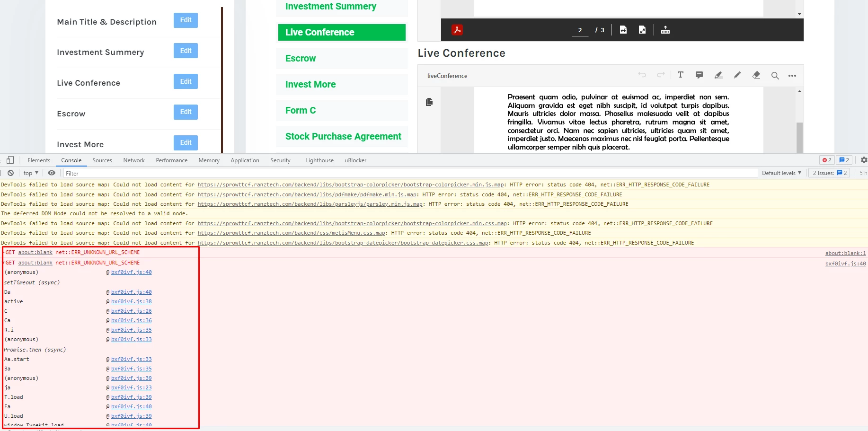The height and width of the screenshot is (431, 868).
Task: Select the eraser tool in liveConference viewer
Action: pos(756,75)
